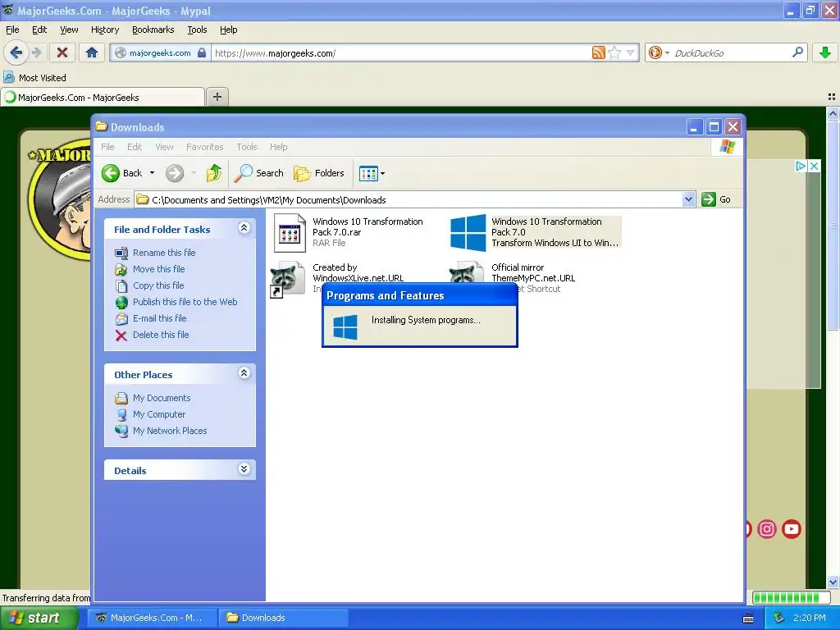
Task: Click Delete this file
Action: coord(161,335)
